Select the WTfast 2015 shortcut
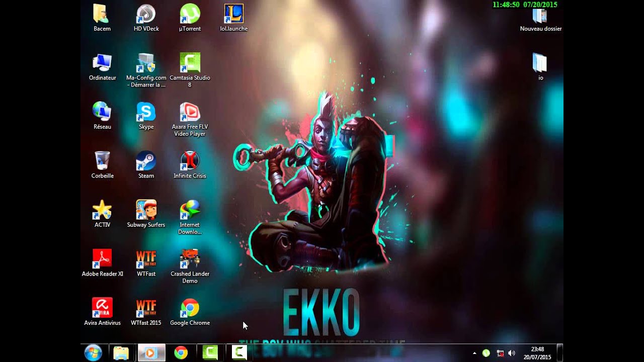 tap(146, 312)
